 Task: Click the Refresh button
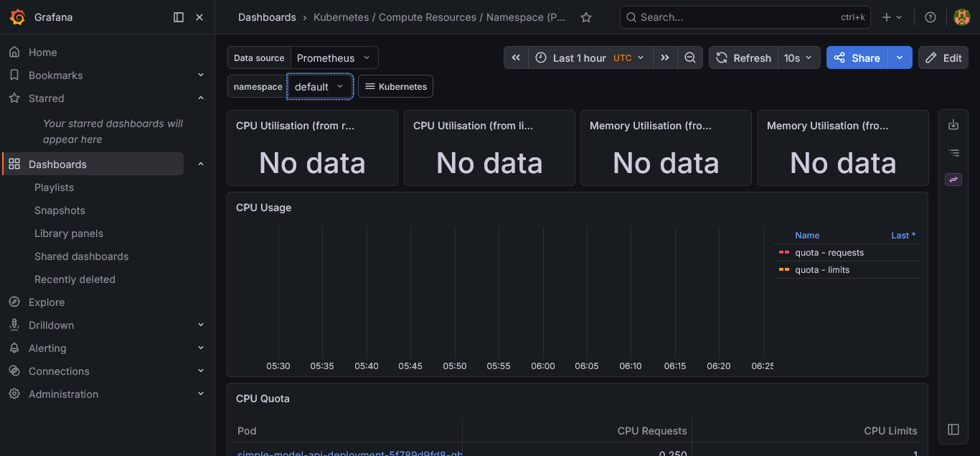tap(743, 57)
